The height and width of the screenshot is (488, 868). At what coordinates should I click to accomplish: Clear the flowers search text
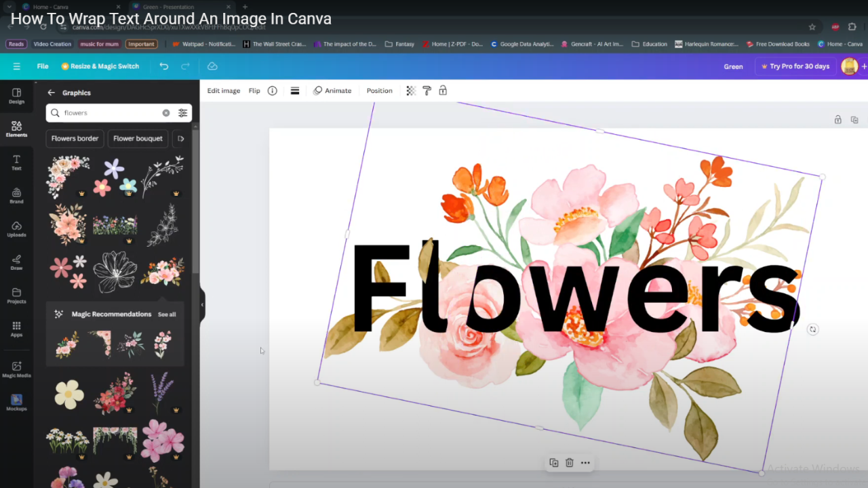pos(166,113)
